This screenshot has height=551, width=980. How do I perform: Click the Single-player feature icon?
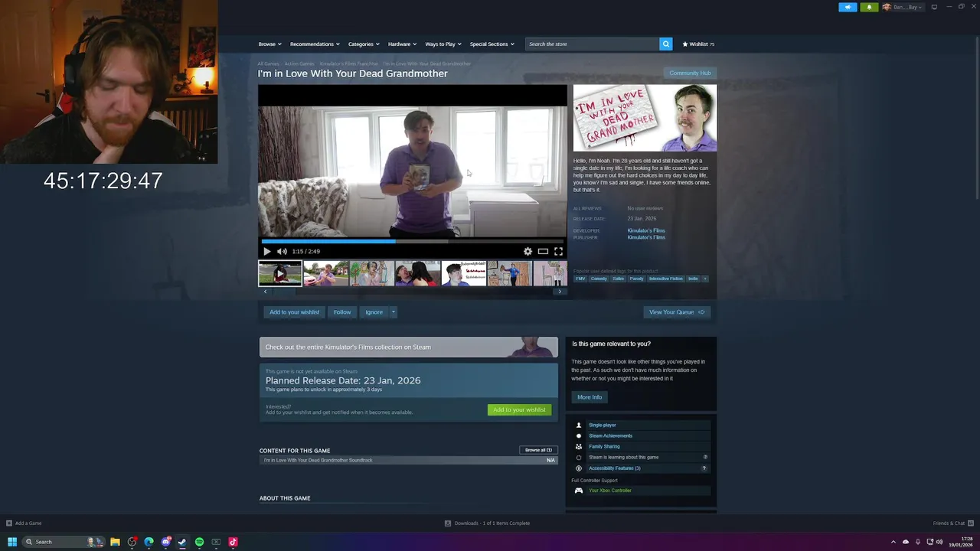pos(579,425)
